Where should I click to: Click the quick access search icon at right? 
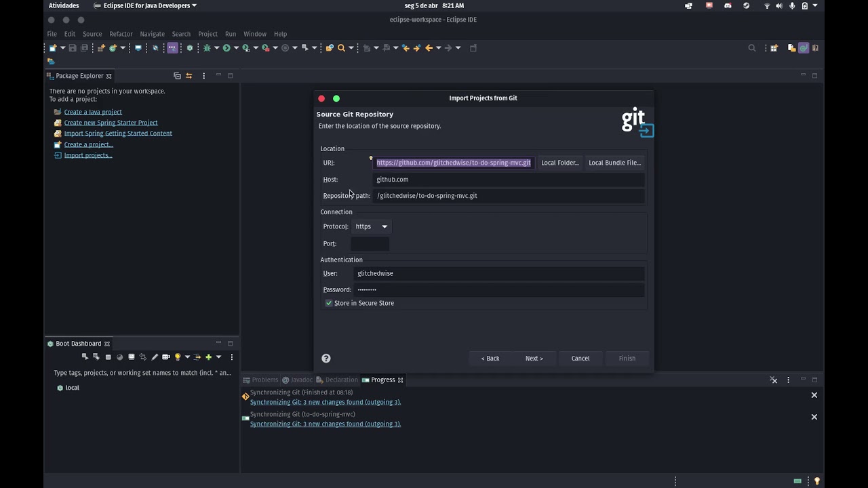[x=751, y=47]
